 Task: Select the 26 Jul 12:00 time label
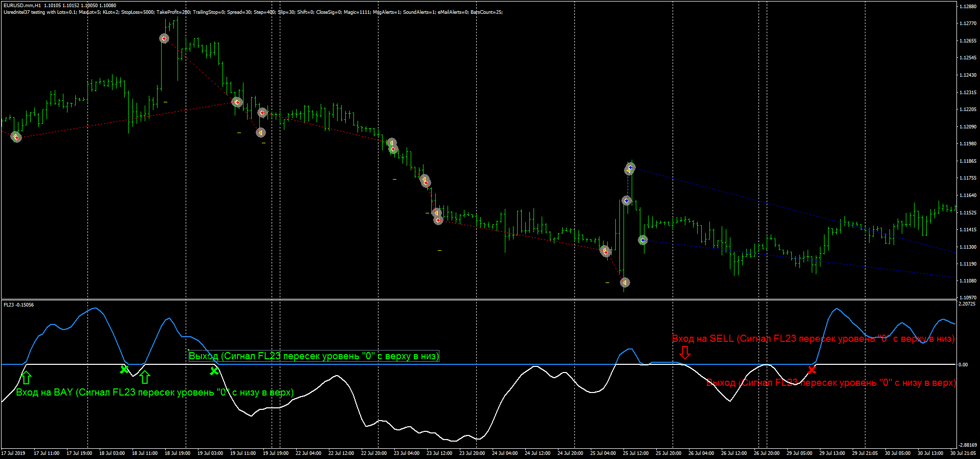[x=734, y=453]
